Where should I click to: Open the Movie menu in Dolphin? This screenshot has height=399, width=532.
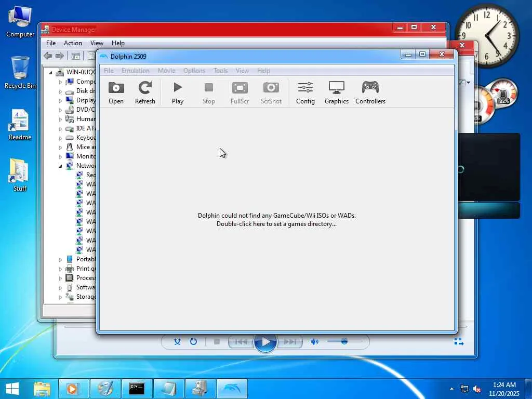[x=166, y=71]
